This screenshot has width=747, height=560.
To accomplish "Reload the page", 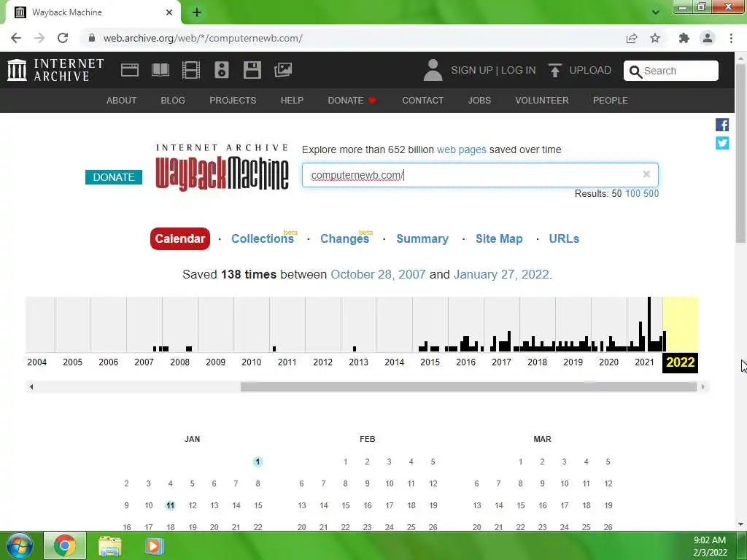I will coord(63,38).
